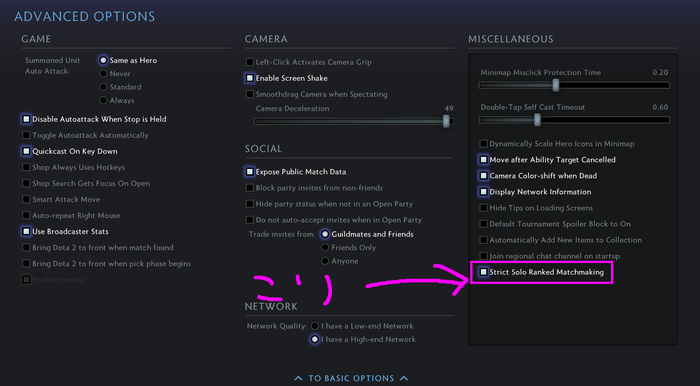Choose I have a Low-end Network

point(315,326)
